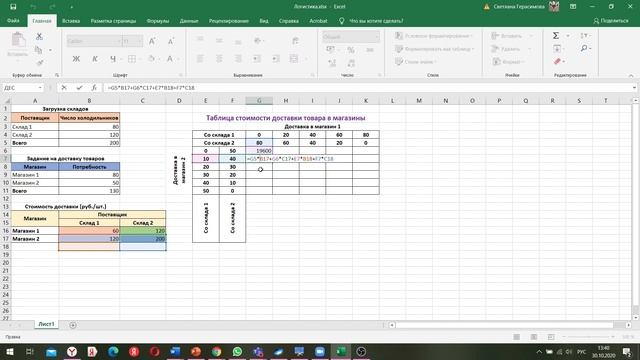Open the number format dropdown
The height and width of the screenshot is (360, 640).
coord(377,37)
